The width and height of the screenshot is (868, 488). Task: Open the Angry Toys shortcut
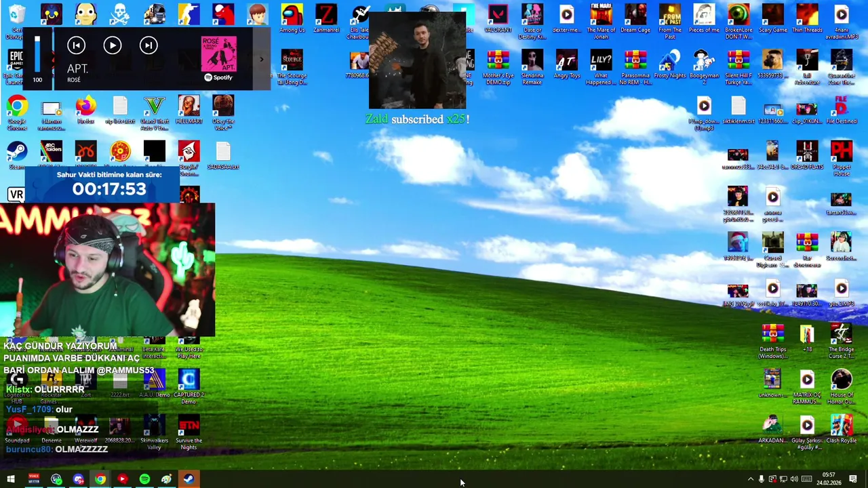click(x=567, y=65)
